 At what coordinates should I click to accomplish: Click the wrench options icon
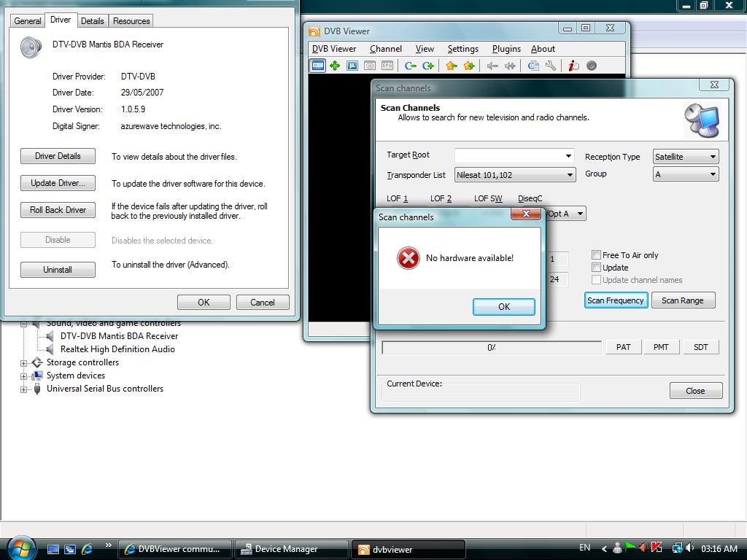click(550, 66)
